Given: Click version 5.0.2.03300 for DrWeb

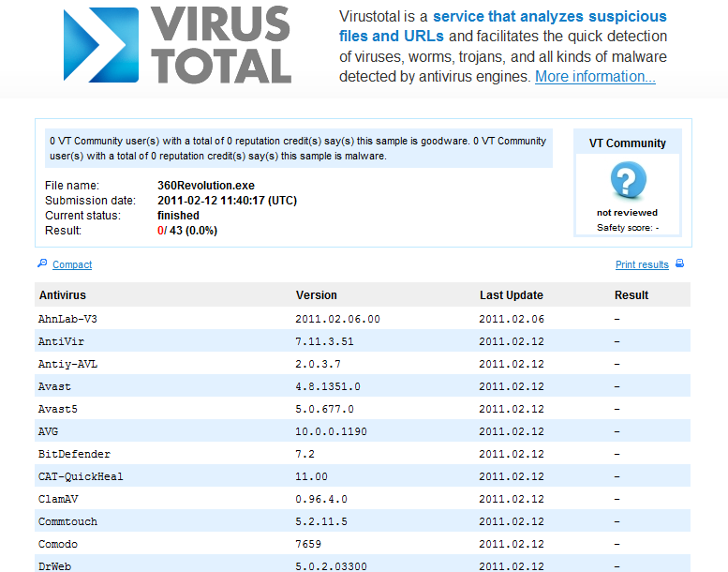Looking at the screenshot, I should tap(331, 566).
